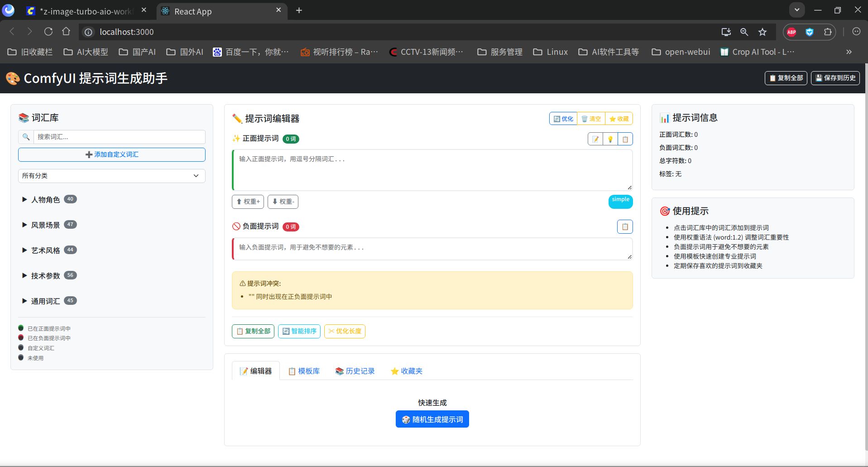This screenshot has height=467, width=868.
Task: Open the 所有分类 category dropdown
Action: point(112,176)
